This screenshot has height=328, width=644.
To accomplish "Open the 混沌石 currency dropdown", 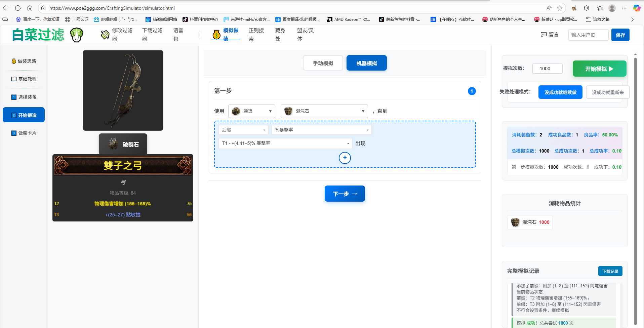I will click(x=324, y=111).
